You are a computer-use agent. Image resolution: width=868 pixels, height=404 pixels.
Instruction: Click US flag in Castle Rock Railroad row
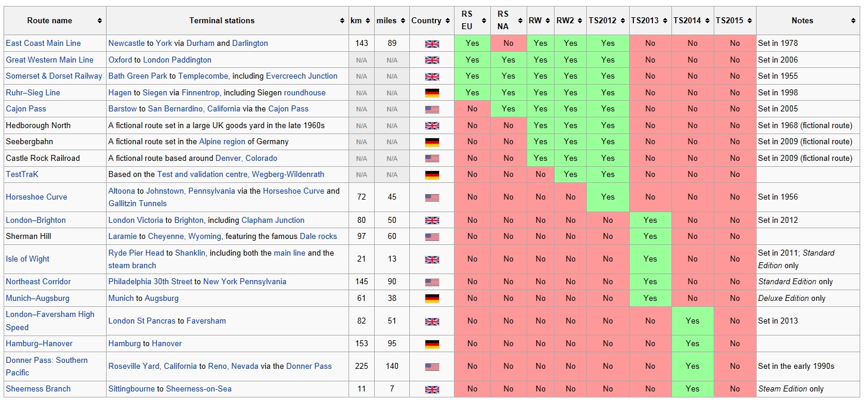[x=432, y=159]
